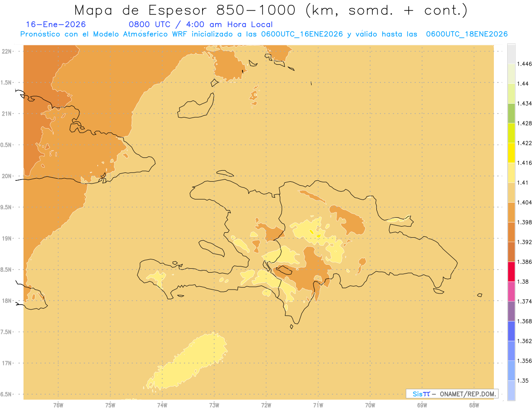The image size is (532, 411).
Task: Click the 74W longitude axis label
Action: pyautogui.click(x=162, y=405)
